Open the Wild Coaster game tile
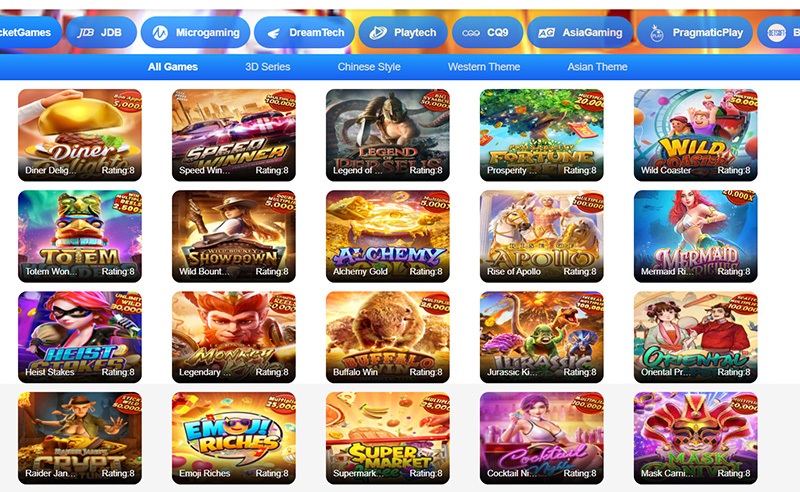 (x=695, y=135)
